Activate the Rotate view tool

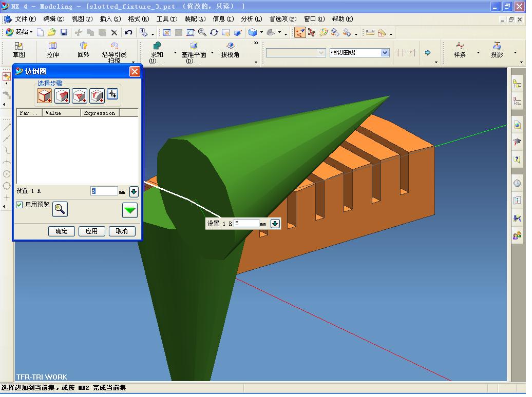pyautogui.click(x=214, y=32)
